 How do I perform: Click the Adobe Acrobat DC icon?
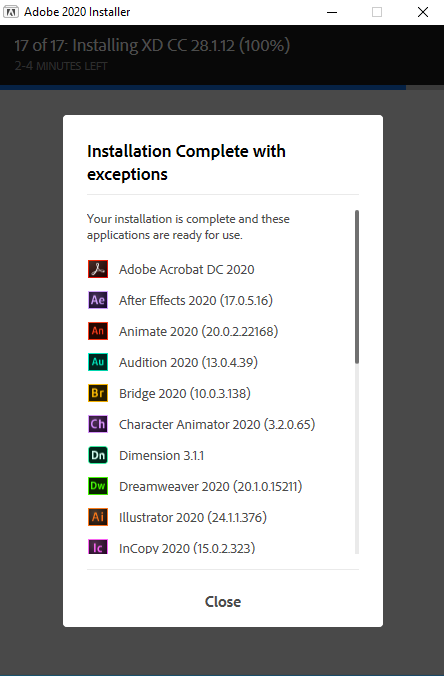coord(98,269)
